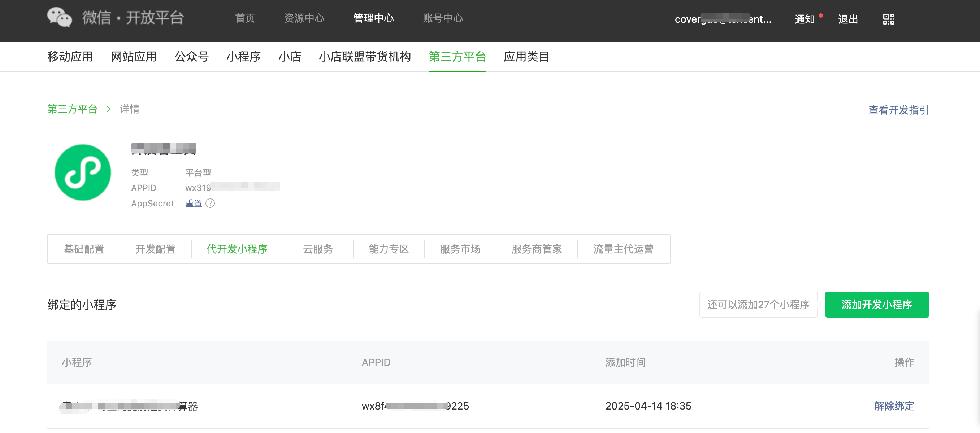This screenshot has width=980, height=433.
Task: Select 小程序 category in sub navigation
Action: coord(243,57)
